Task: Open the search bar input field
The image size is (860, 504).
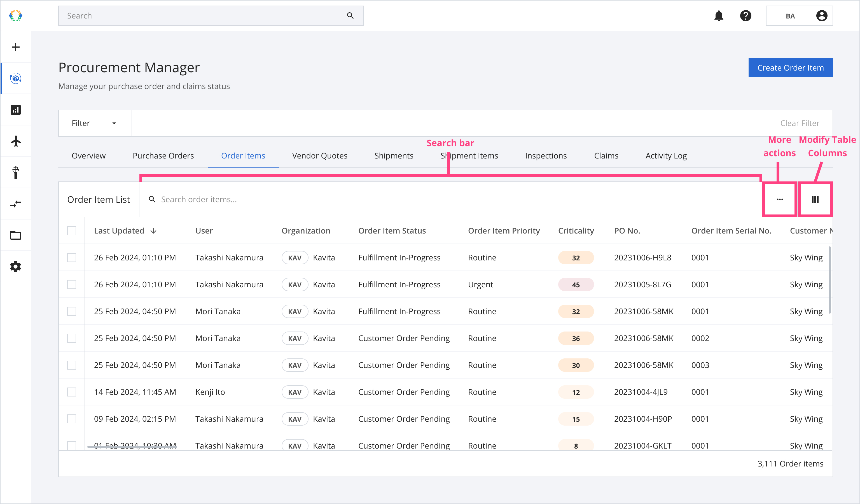Action: tap(450, 199)
